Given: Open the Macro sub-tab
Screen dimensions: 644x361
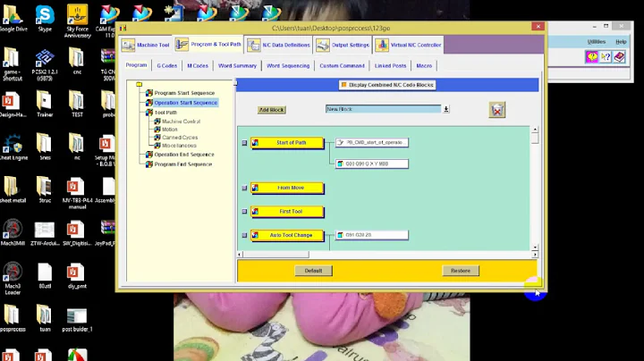Looking at the screenshot, I should pos(424,65).
